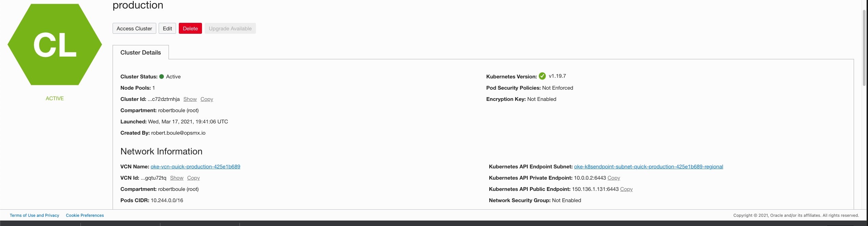Click the vertical page scrollbar
This screenshot has width=868, height=226.
point(864,48)
